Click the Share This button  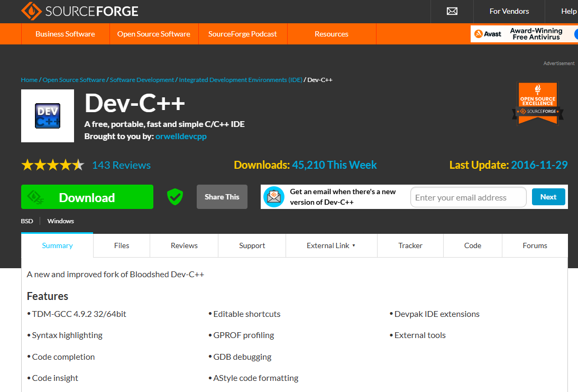[222, 197]
